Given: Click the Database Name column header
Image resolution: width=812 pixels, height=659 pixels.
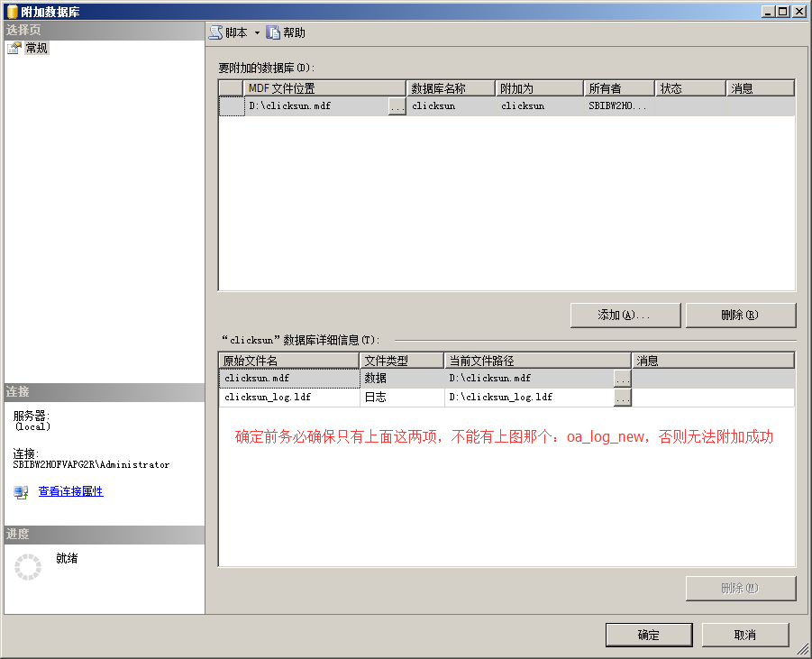Looking at the screenshot, I should 451,88.
